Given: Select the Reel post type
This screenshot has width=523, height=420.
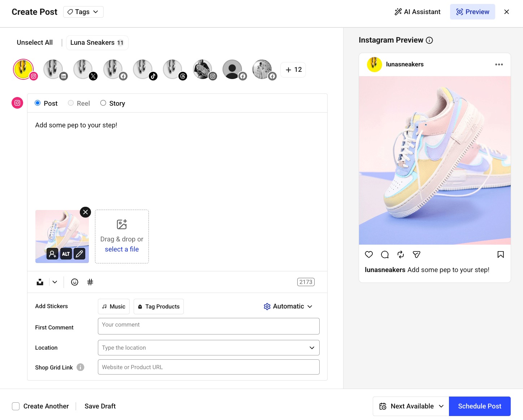Looking at the screenshot, I should click(x=71, y=103).
